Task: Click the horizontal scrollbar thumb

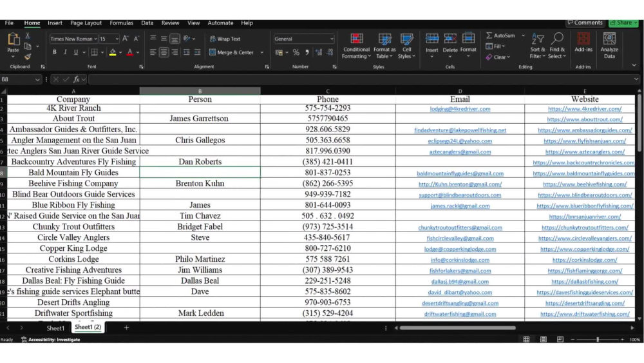Action: (x=457, y=328)
